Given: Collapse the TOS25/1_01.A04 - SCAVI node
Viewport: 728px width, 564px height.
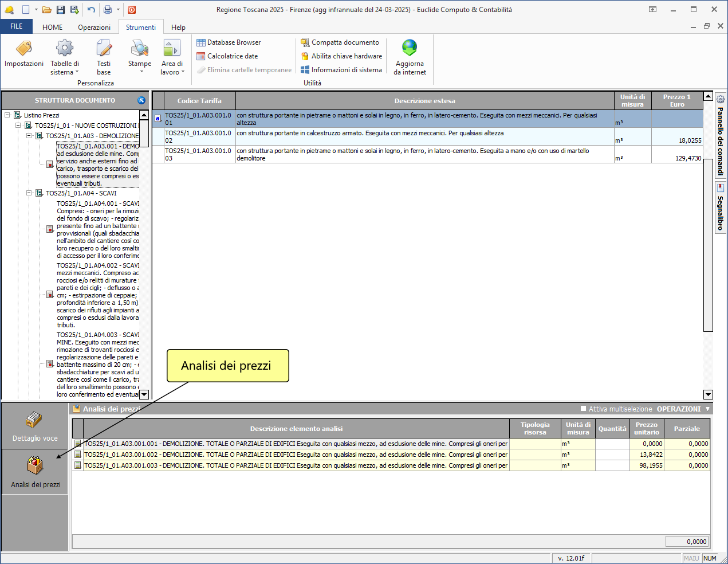Looking at the screenshot, I should 29,193.
